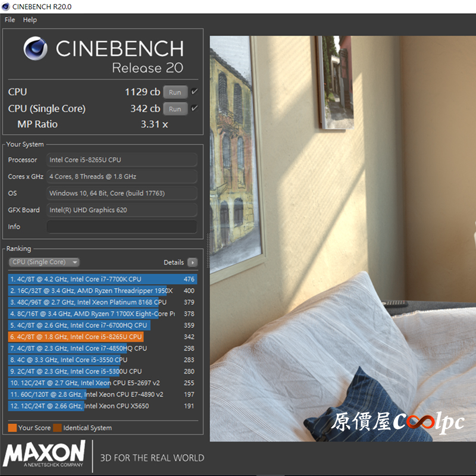This screenshot has height=476, width=476.
Task: Open the Help menu
Action: 30,20
